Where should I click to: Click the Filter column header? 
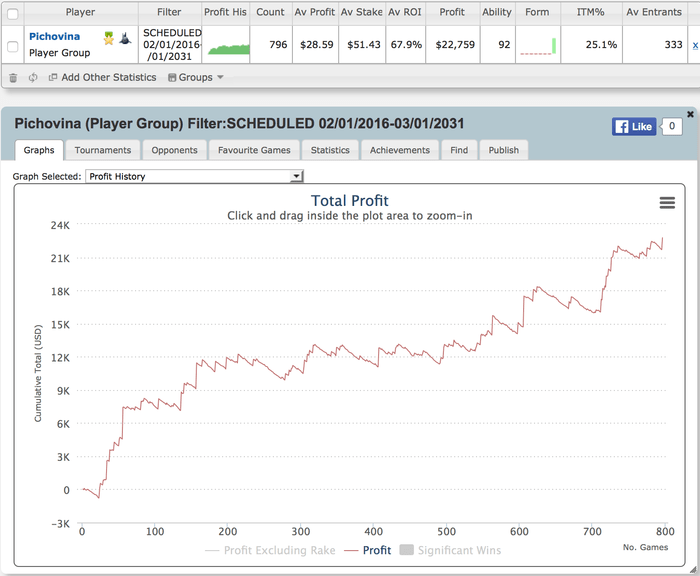pos(169,12)
